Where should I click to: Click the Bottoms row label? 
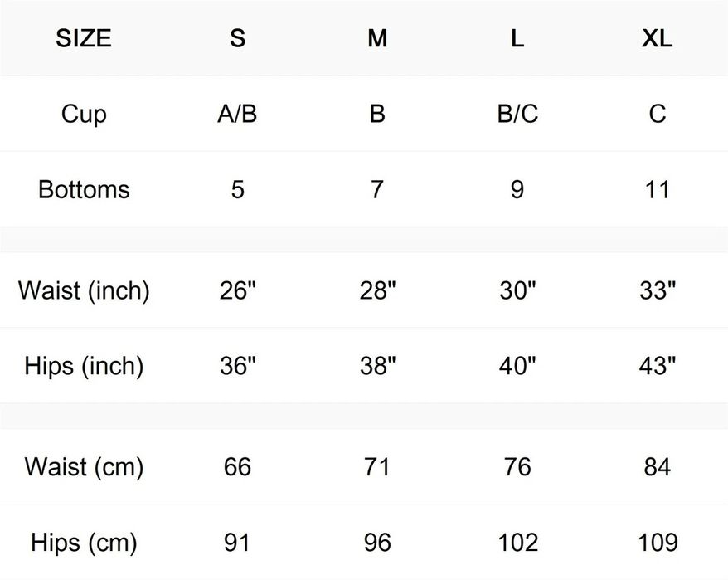point(84,189)
